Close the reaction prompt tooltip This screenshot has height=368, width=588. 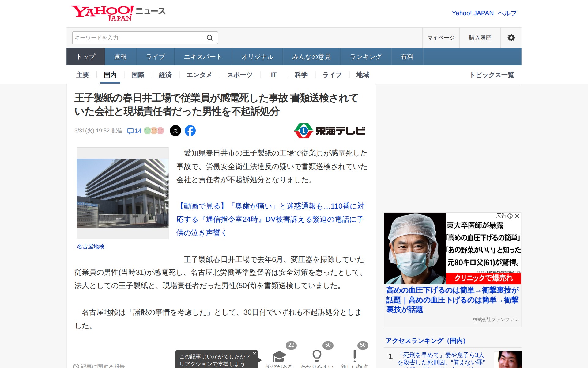254,354
